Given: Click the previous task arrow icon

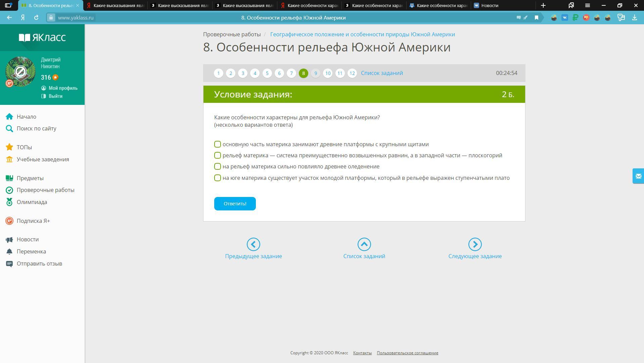Looking at the screenshot, I should [x=254, y=244].
